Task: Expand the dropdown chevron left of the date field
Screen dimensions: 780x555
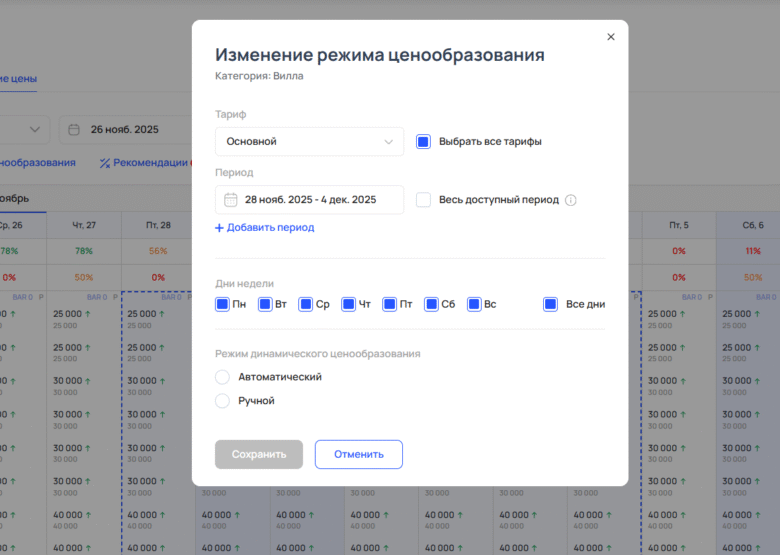Action: 35,130
